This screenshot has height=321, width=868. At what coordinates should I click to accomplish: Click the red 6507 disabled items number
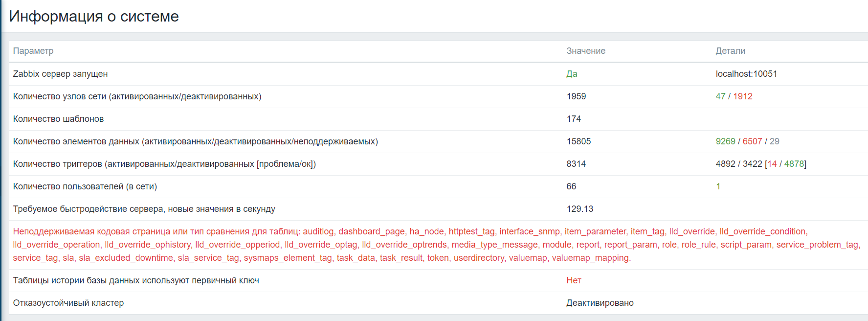coord(752,141)
